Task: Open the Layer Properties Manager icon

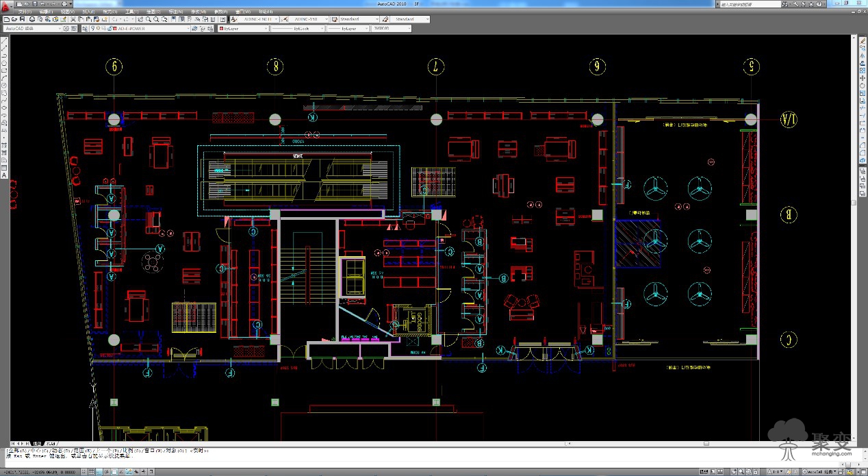Action: point(84,29)
